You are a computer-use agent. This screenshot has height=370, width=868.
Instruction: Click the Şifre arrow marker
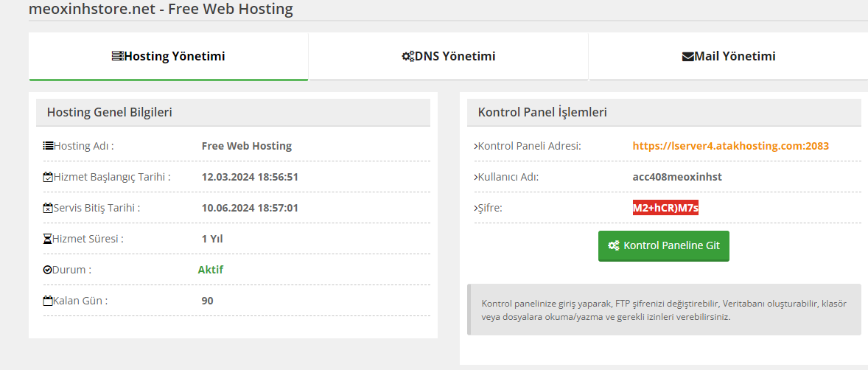[475, 209]
